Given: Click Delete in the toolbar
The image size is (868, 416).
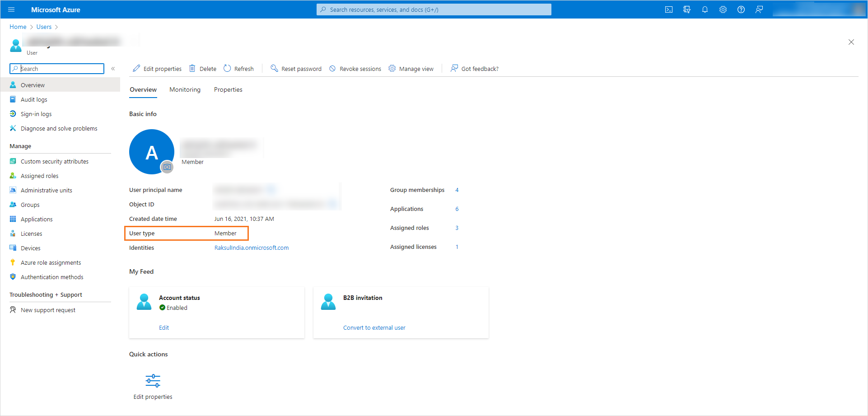Looking at the screenshot, I should 203,69.
